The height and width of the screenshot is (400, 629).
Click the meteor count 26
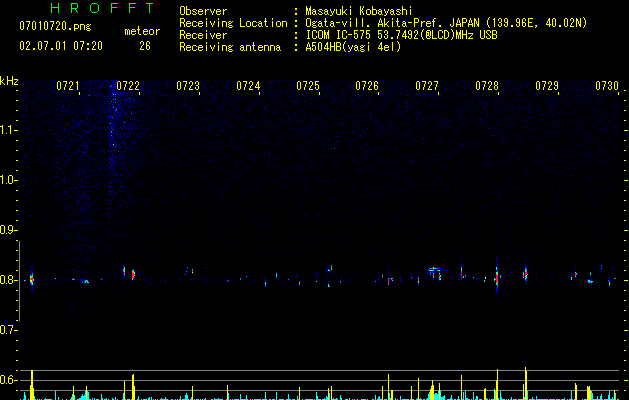pyautogui.click(x=145, y=46)
